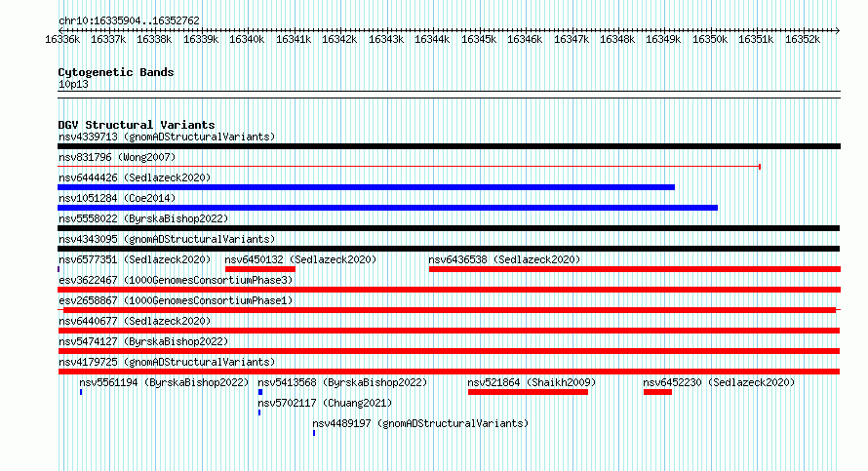
Task: Select the black nsv4339713 variant bar
Action: [x=449, y=146]
